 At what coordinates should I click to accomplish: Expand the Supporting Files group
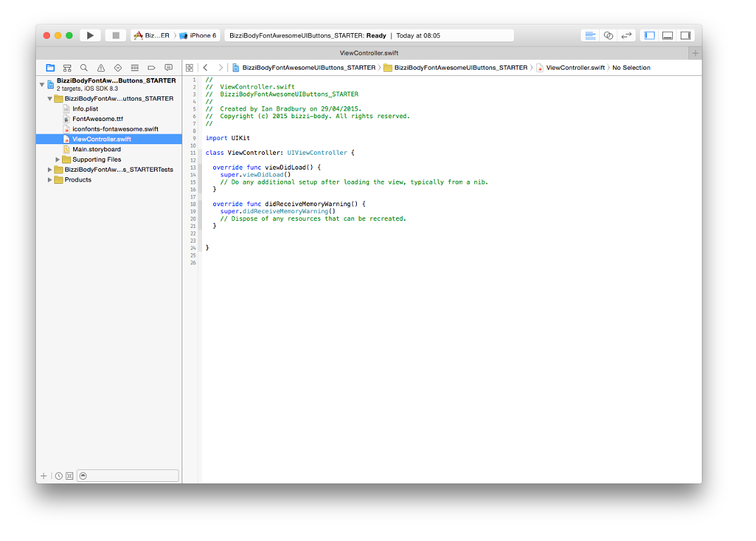[58, 159]
